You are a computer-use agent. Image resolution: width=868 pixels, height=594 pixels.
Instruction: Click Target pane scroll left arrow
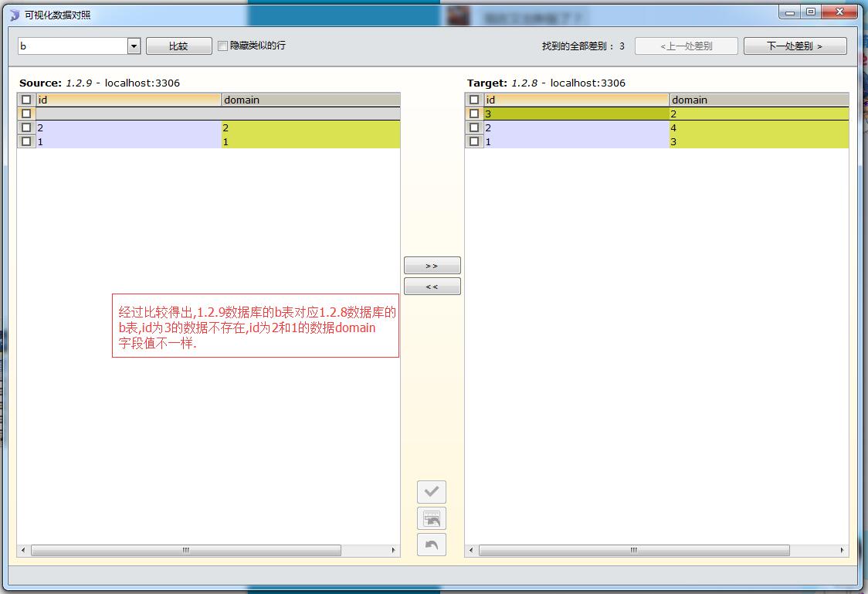tap(471, 551)
